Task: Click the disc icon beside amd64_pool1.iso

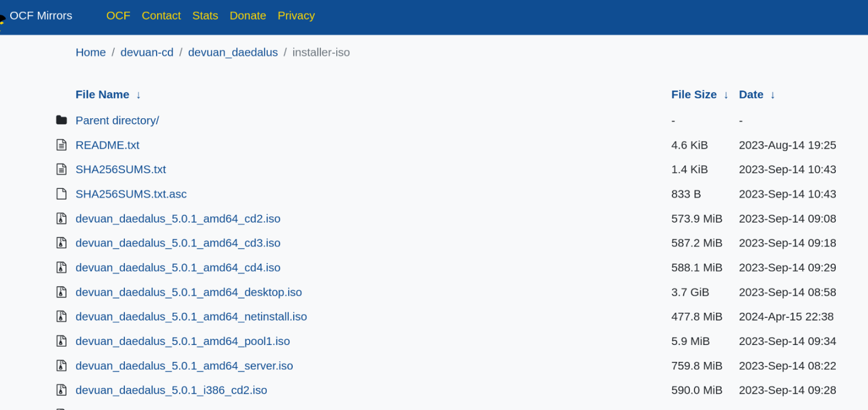Action: click(x=61, y=341)
